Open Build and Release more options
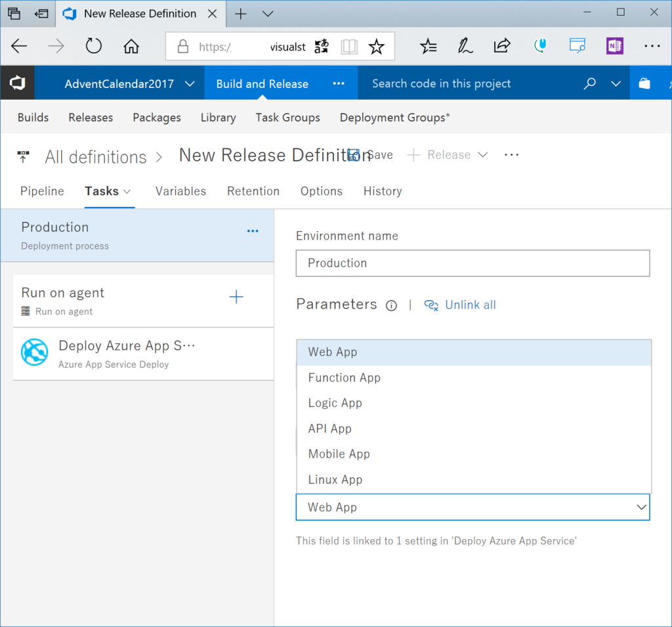672x627 pixels. tap(339, 83)
